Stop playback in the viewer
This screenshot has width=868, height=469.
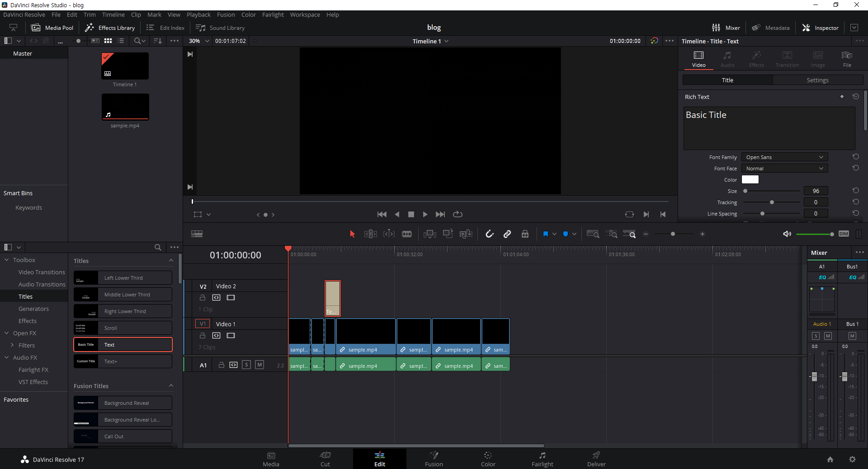(411, 214)
